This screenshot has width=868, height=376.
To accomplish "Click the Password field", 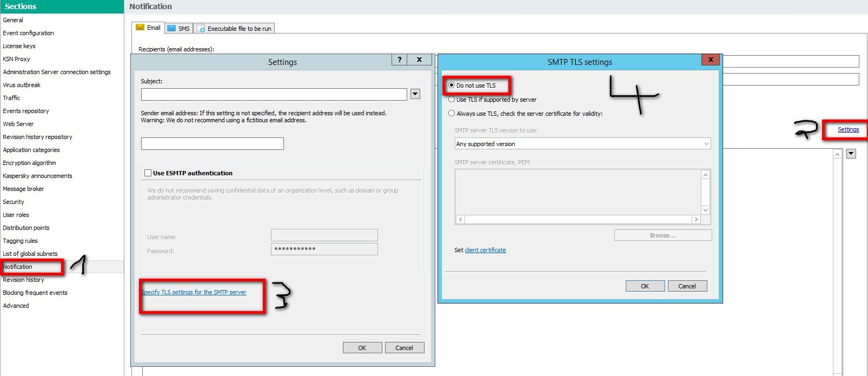I will pos(324,249).
